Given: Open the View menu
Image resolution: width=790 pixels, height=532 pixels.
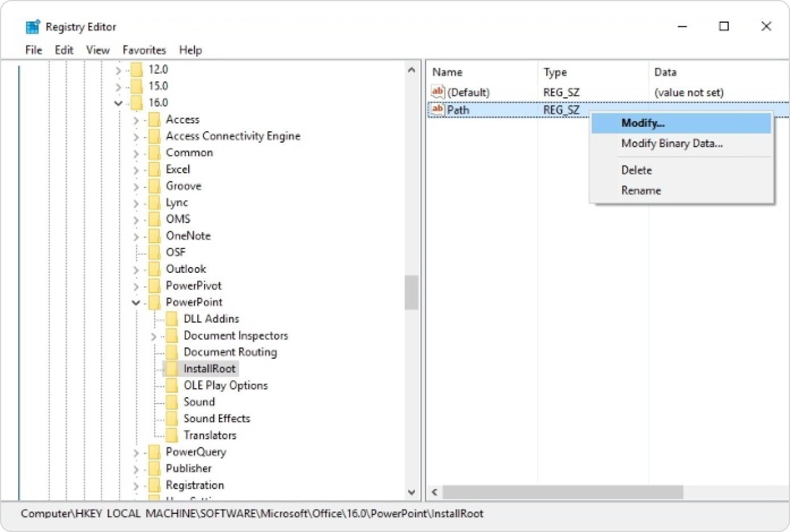Looking at the screenshot, I should tap(98, 50).
